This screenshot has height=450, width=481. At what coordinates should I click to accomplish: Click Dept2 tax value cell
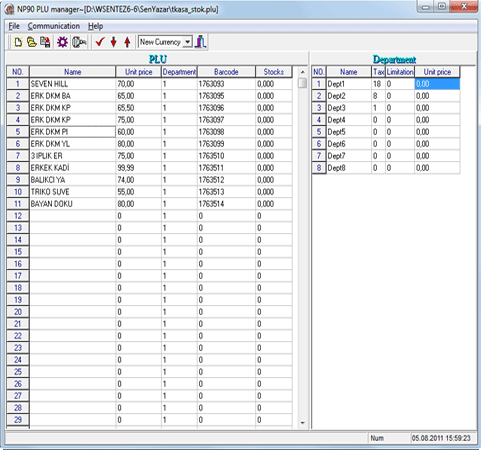(x=378, y=96)
